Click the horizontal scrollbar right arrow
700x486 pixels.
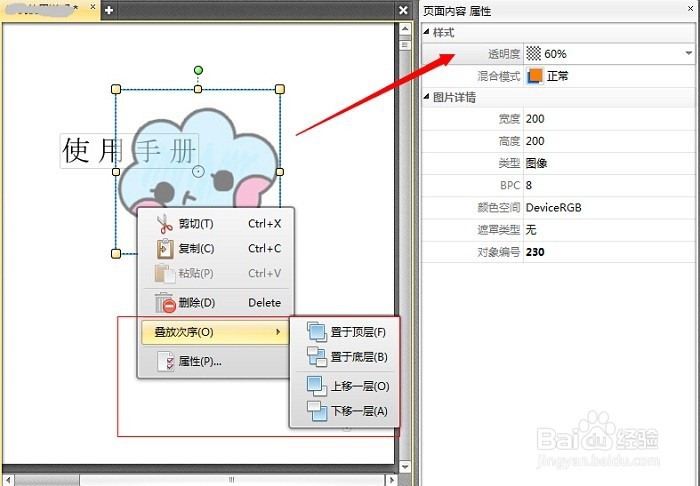click(x=391, y=480)
